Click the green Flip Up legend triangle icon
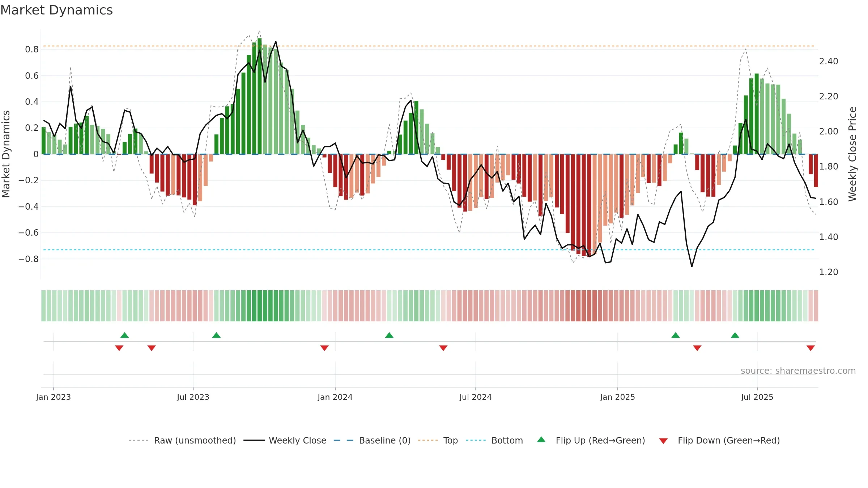The height and width of the screenshot is (488, 868). (x=541, y=440)
